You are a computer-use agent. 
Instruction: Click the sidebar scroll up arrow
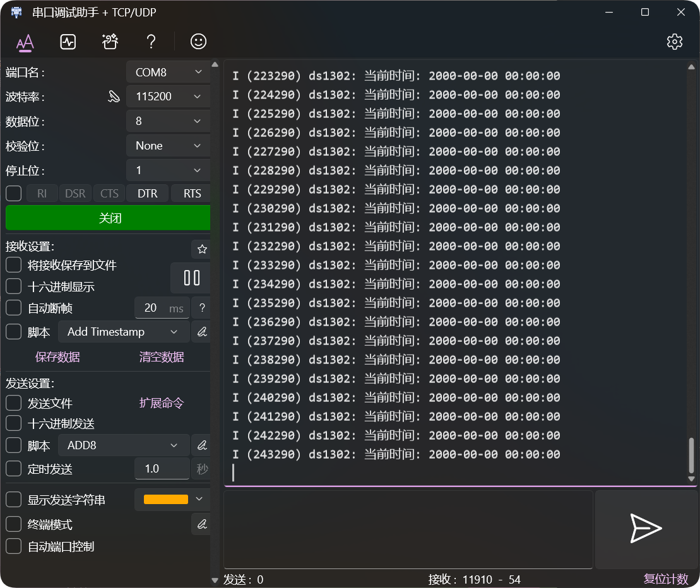[x=215, y=65]
